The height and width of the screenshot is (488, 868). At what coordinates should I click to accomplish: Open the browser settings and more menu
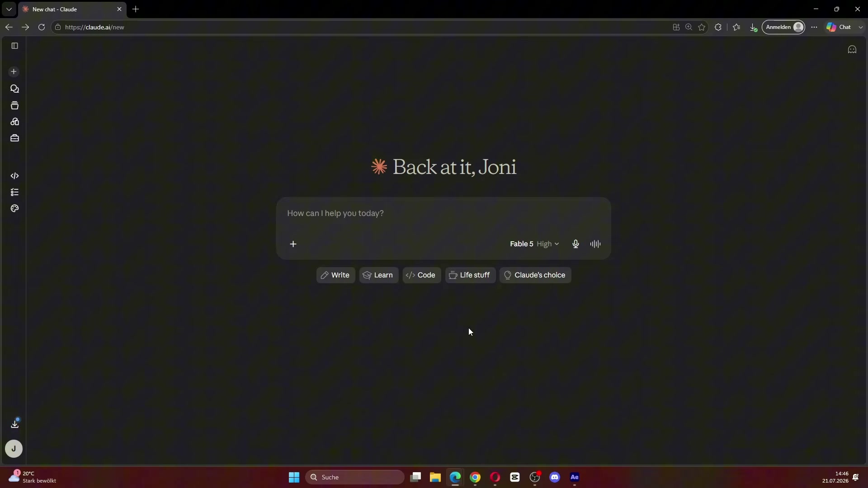coord(814,27)
